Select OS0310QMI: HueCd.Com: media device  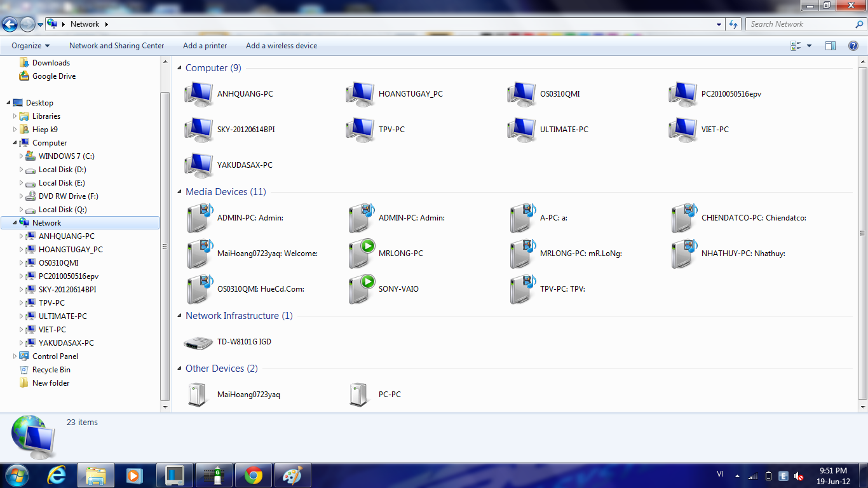coord(199,289)
